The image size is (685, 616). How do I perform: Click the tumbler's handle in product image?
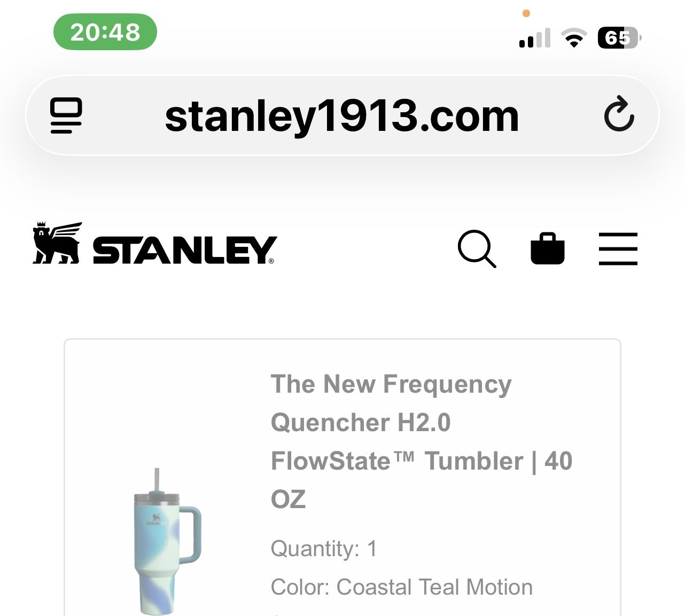click(191, 534)
